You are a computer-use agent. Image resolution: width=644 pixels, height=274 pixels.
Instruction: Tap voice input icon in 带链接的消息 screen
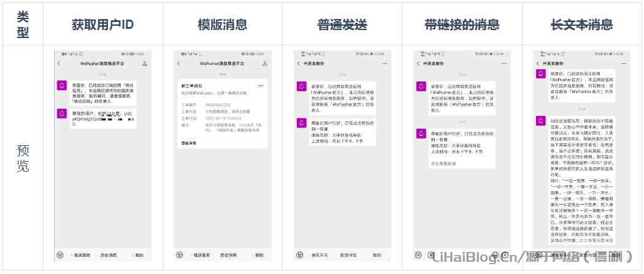pos(431,254)
